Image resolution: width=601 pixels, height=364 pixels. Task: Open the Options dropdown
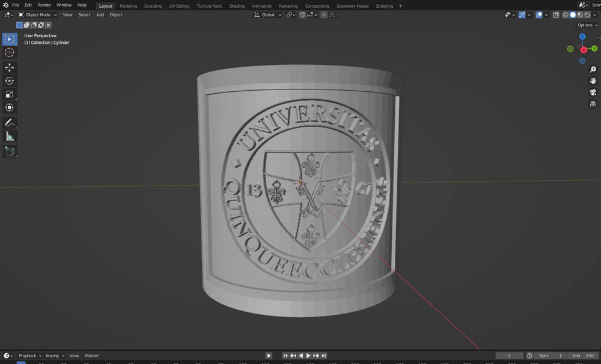(x=588, y=25)
